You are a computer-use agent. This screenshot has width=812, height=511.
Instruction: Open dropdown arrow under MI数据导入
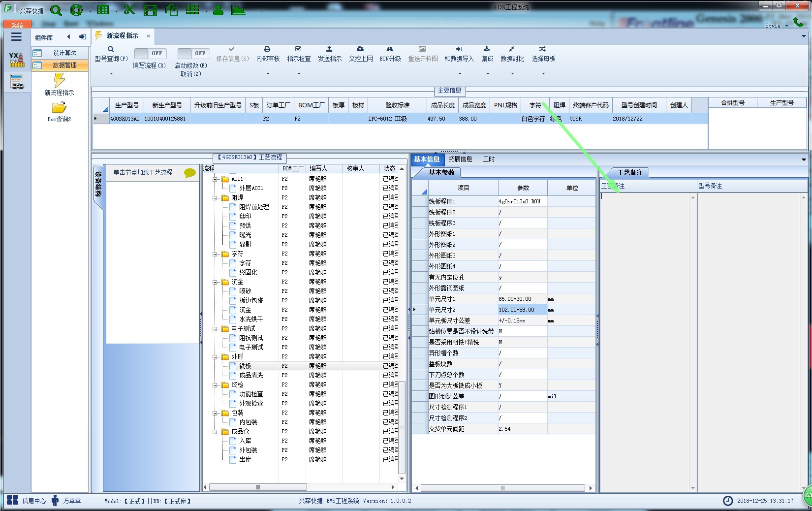point(460,74)
